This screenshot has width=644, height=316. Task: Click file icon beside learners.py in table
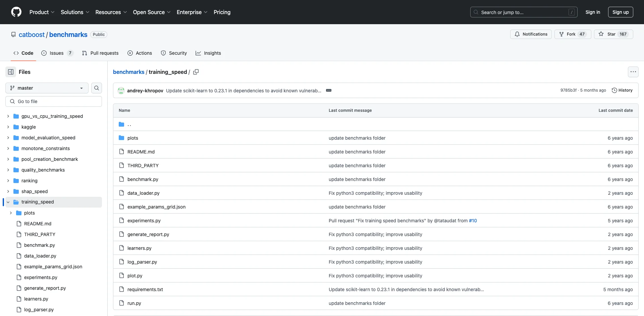(x=121, y=248)
